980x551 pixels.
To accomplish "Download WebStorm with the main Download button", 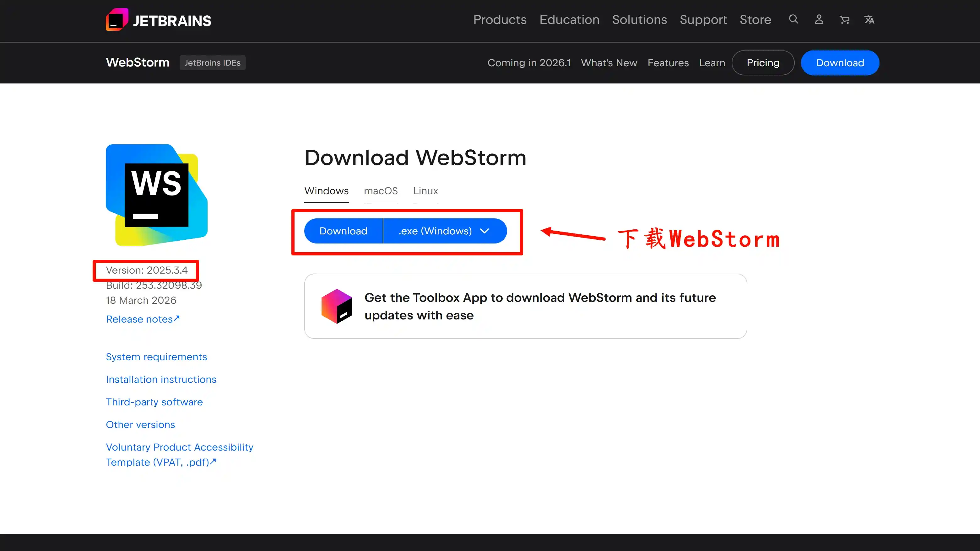I will click(343, 231).
